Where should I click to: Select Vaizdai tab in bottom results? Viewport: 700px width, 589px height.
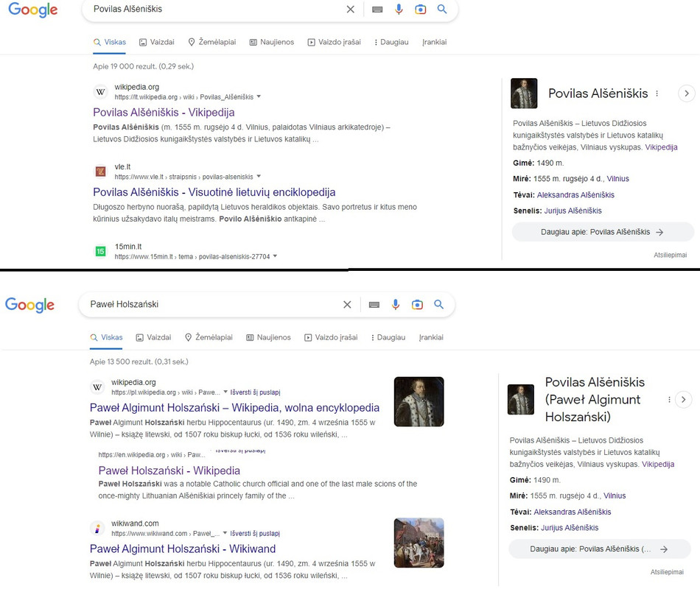pyautogui.click(x=153, y=337)
